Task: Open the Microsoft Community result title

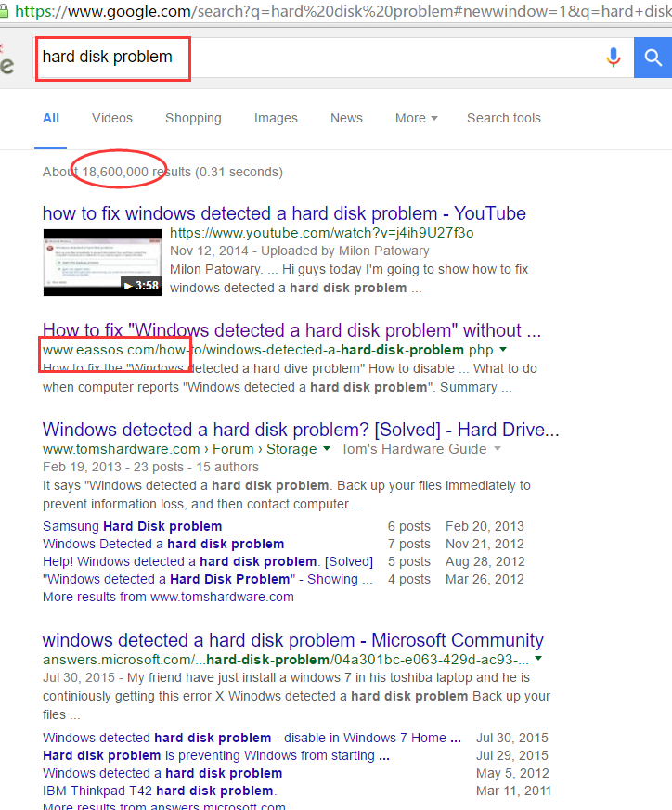Action: [x=293, y=640]
